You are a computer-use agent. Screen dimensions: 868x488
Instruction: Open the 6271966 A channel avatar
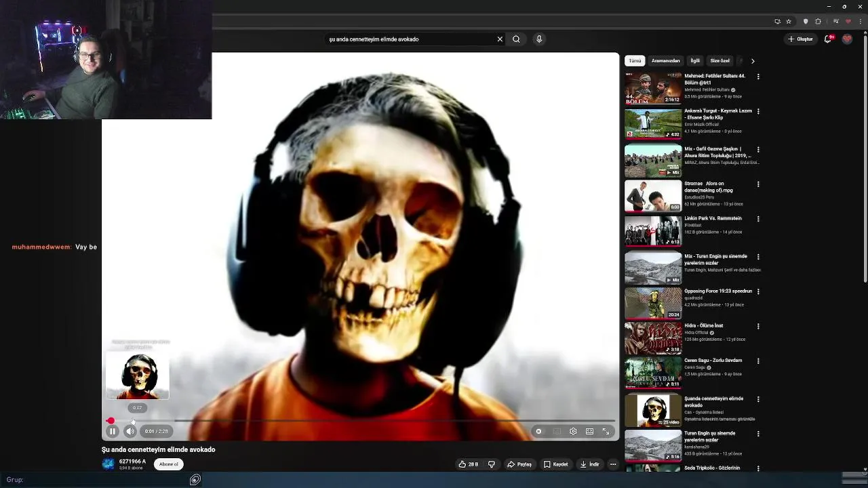coord(108,464)
